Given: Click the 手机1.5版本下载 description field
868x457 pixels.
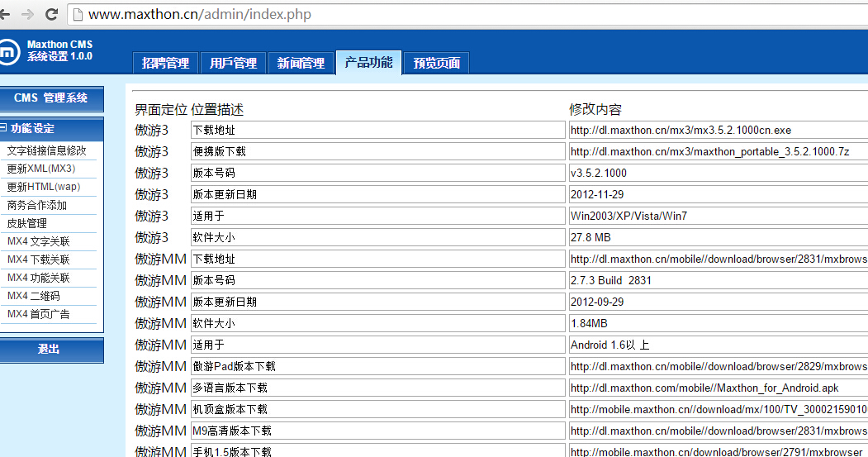Looking at the screenshot, I should (378, 451).
